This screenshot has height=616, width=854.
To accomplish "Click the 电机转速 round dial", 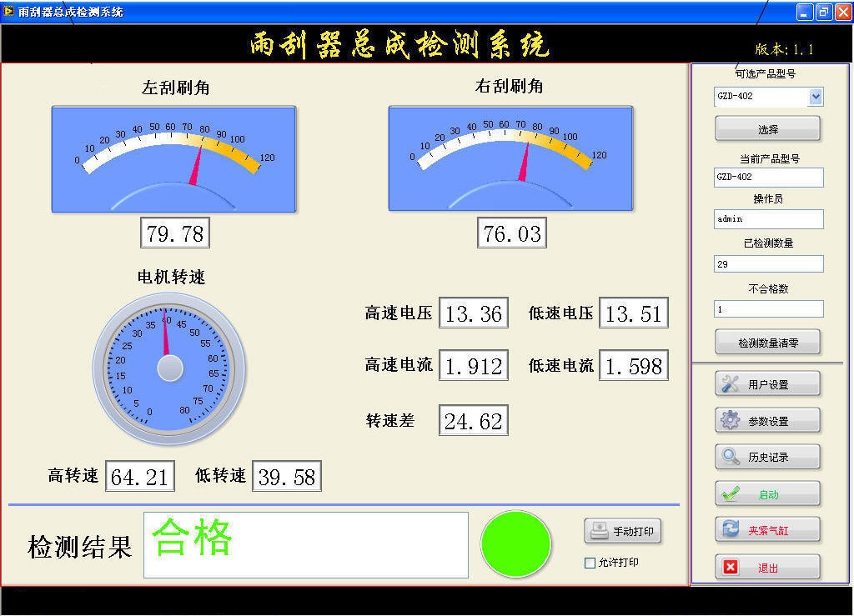I will tap(169, 368).
